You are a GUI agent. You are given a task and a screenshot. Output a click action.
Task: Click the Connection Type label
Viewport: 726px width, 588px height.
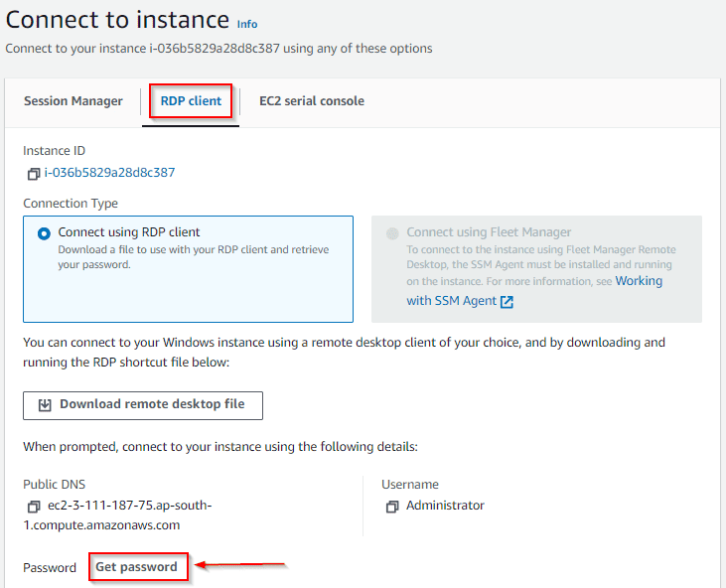[x=70, y=203]
